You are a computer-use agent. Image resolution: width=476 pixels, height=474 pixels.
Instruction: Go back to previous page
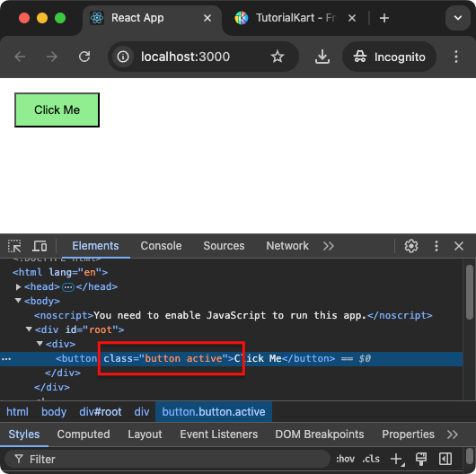click(x=20, y=57)
